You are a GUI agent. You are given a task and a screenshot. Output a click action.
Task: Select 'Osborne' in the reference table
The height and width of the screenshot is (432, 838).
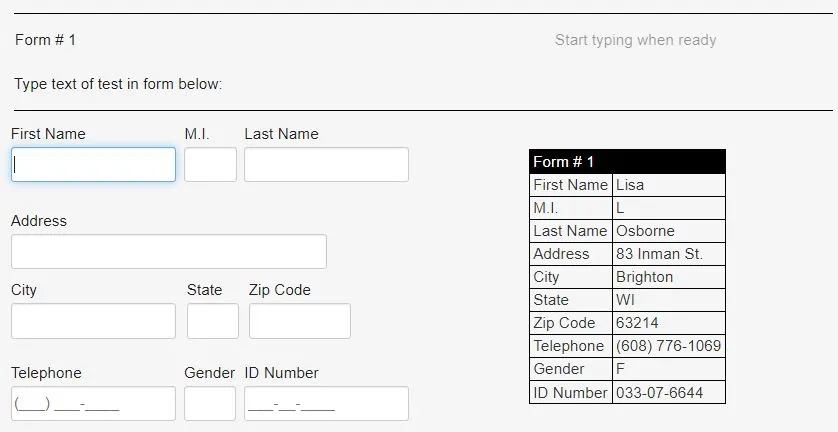[x=669, y=231]
